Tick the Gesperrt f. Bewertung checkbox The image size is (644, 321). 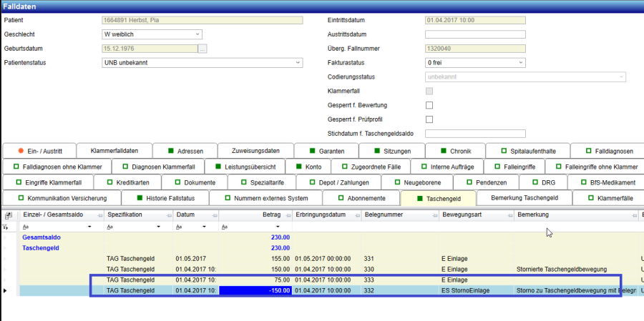(429, 105)
